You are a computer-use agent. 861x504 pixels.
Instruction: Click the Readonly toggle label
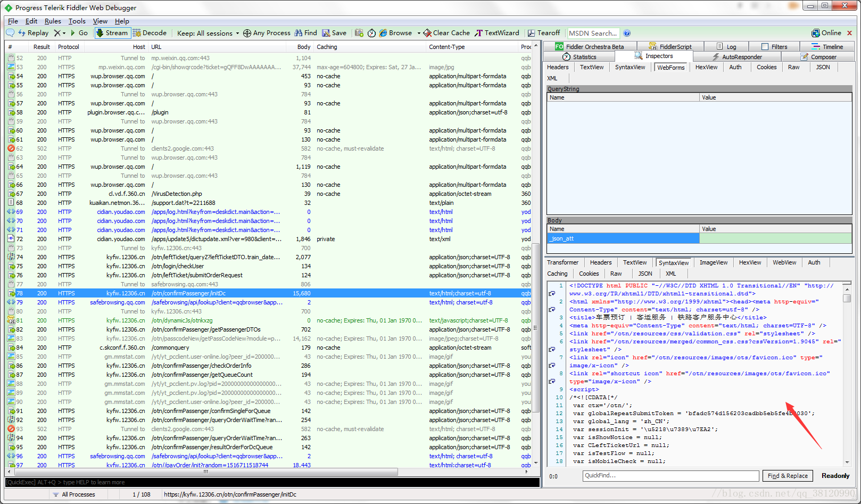pyautogui.click(x=835, y=476)
